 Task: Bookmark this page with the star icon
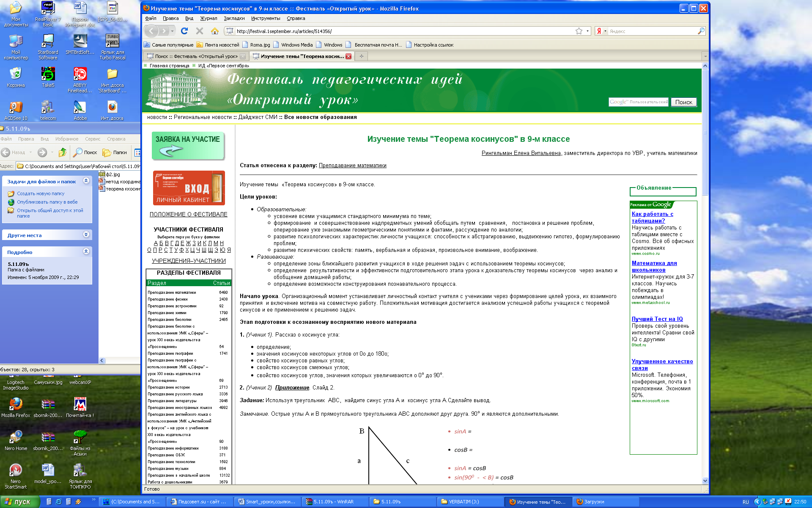tap(579, 31)
